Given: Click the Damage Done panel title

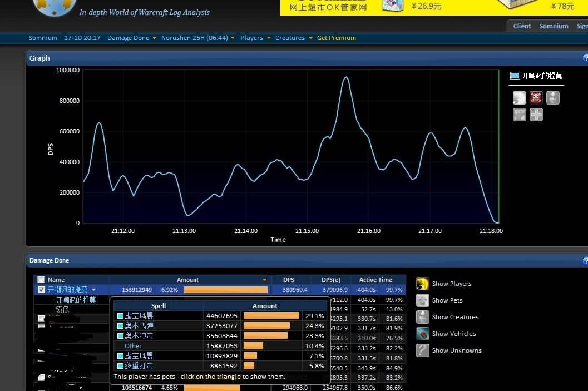Looking at the screenshot, I should pyautogui.click(x=49, y=260).
